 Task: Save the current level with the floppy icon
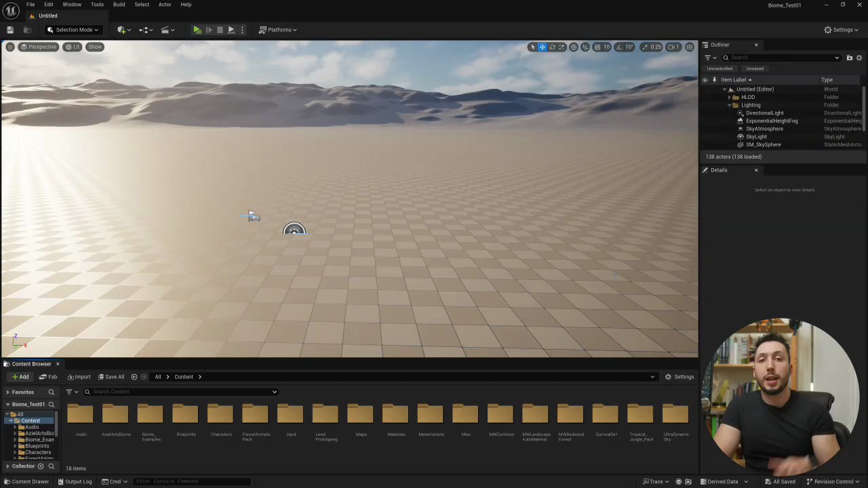(x=10, y=30)
